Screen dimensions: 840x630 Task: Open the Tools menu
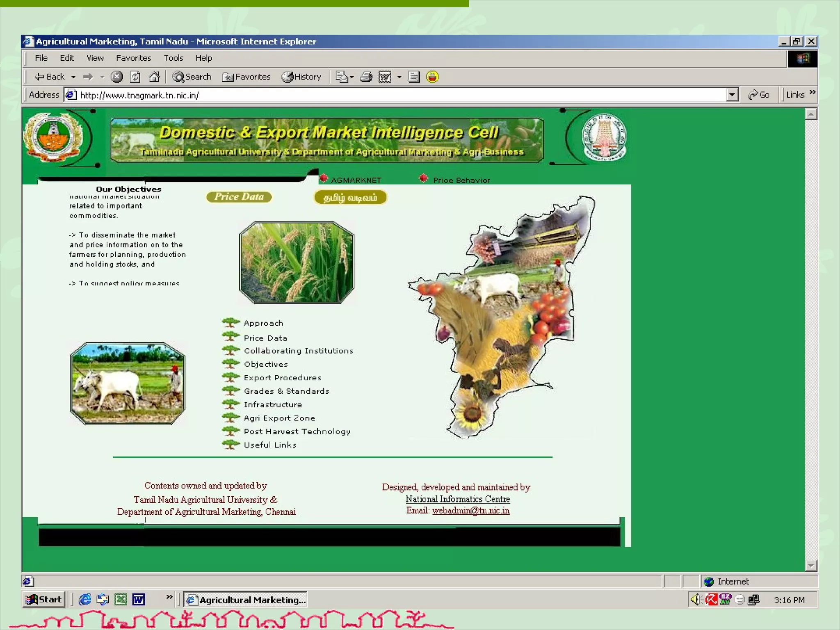click(173, 58)
